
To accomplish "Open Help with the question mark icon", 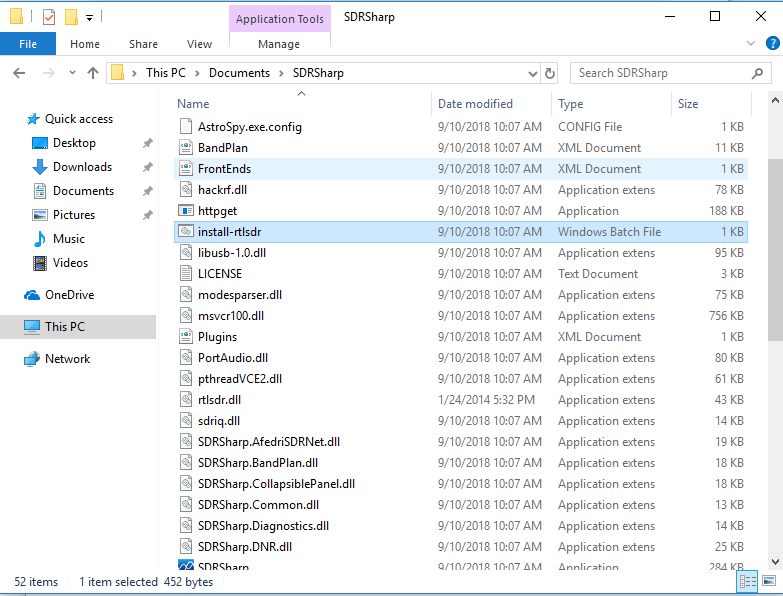I will tap(772, 43).
